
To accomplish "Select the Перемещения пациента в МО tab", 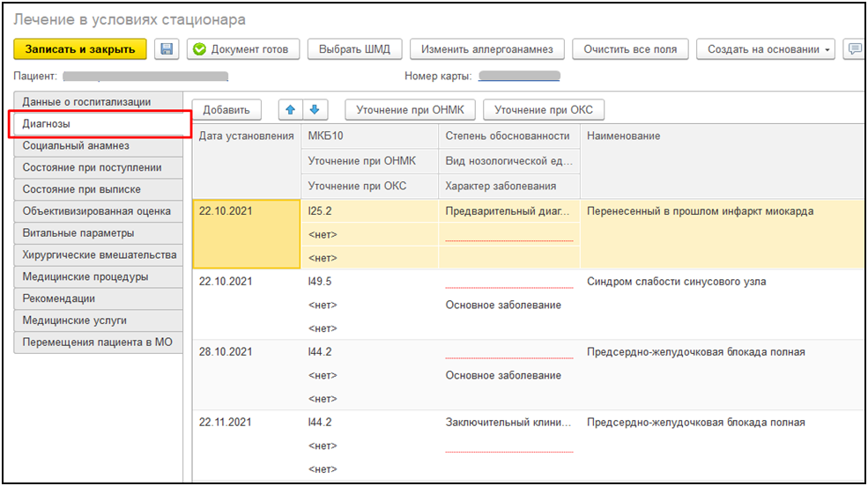I will (x=97, y=342).
